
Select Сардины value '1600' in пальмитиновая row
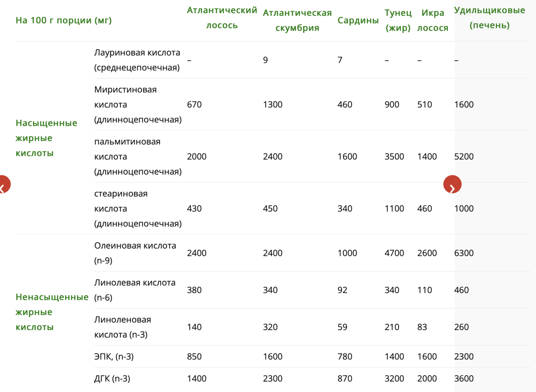347,156
